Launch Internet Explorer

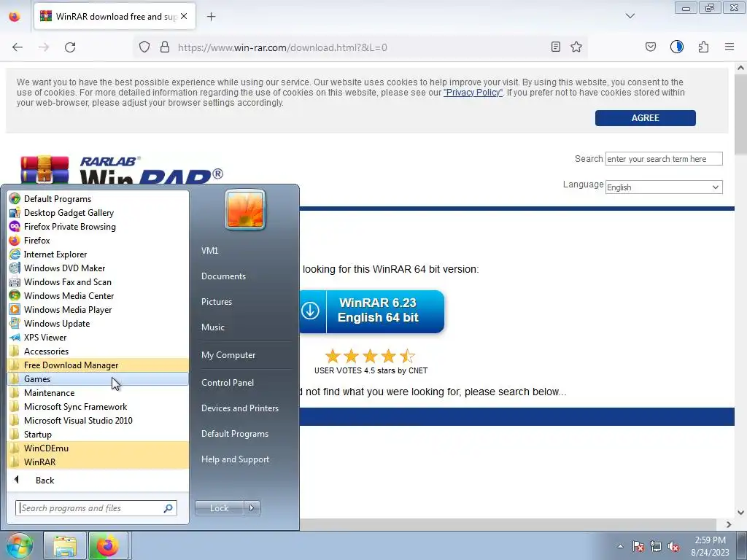pyautogui.click(x=98, y=254)
